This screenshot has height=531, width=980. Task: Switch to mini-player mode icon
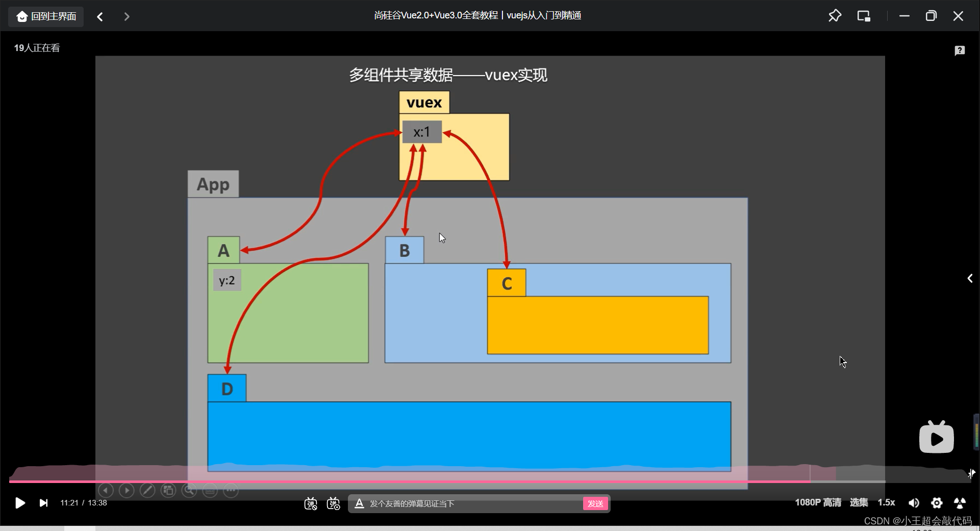[x=864, y=16]
